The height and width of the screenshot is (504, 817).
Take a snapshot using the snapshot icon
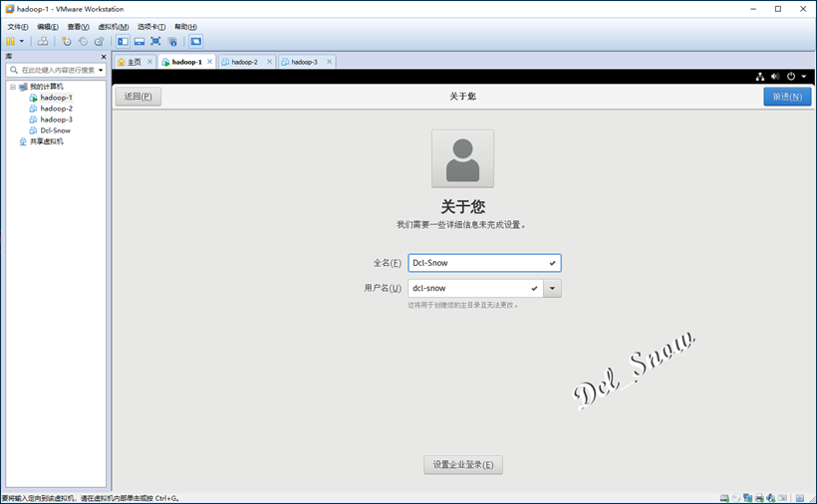point(66,41)
